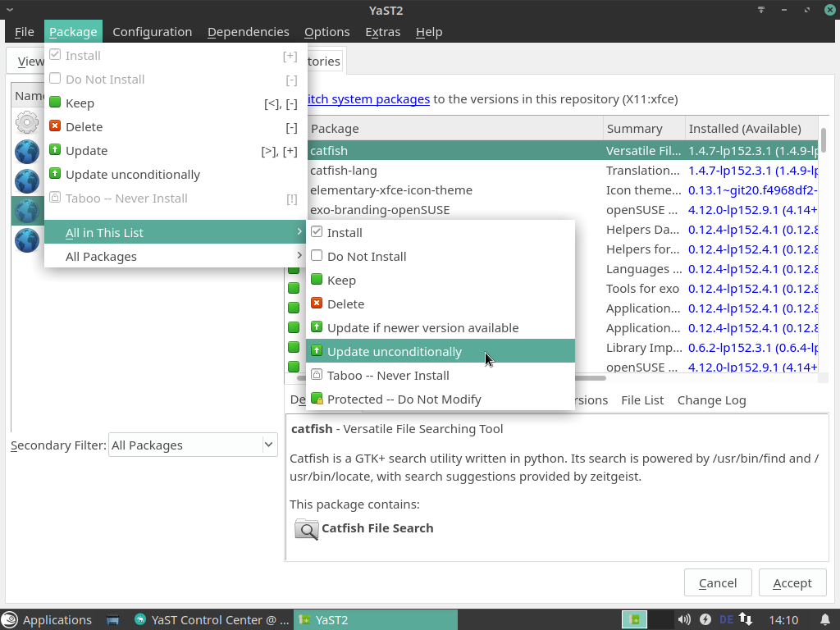Screen dimensions: 840x630
Task: Switch to the Change Log tab
Action: coord(711,399)
